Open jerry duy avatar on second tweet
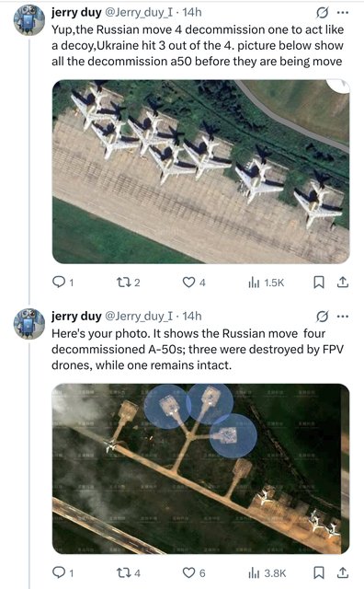 [29, 324]
